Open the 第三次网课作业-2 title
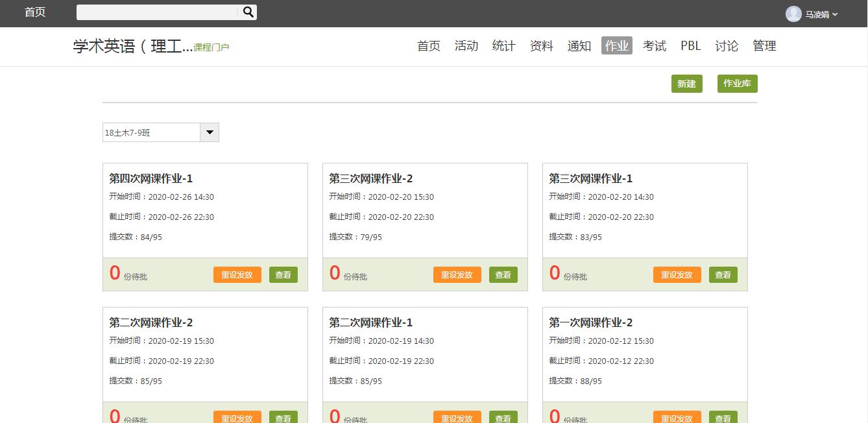The height and width of the screenshot is (423, 868). pos(371,178)
